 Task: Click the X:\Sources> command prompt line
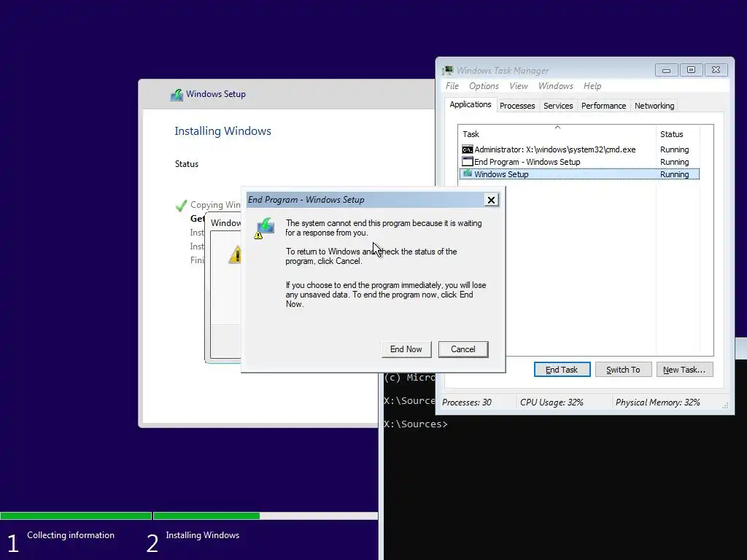point(416,424)
